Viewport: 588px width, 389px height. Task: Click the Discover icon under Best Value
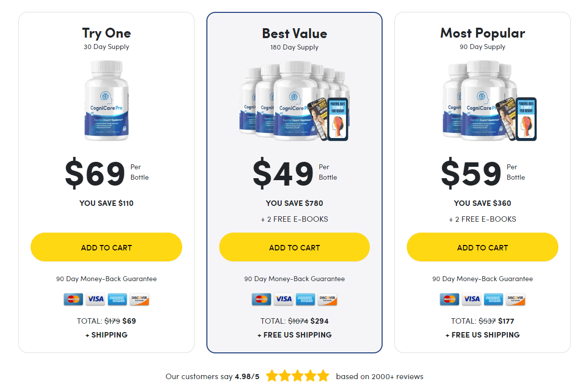(x=327, y=299)
